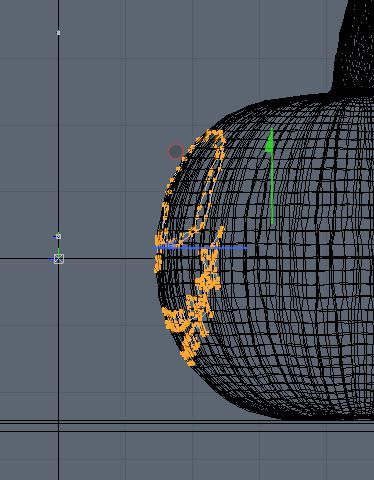Select the white point at the top of the vertical line
Viewport: 374px width, 480px height.
(x=58, y=33)
